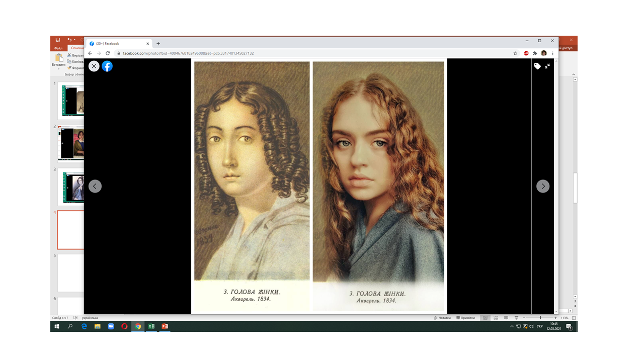Screen dimensions: 644x362
Task: Click the tag photo icon
Action: click(537, 66)
